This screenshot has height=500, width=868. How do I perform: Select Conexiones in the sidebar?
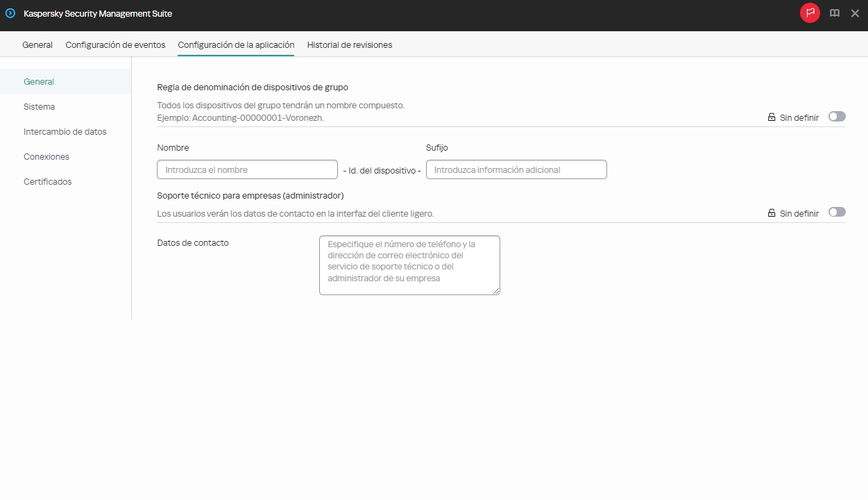tap(46, 156)
